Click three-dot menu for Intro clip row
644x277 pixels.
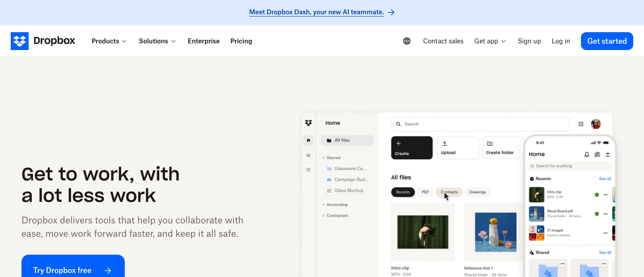[x=606, y=195]
